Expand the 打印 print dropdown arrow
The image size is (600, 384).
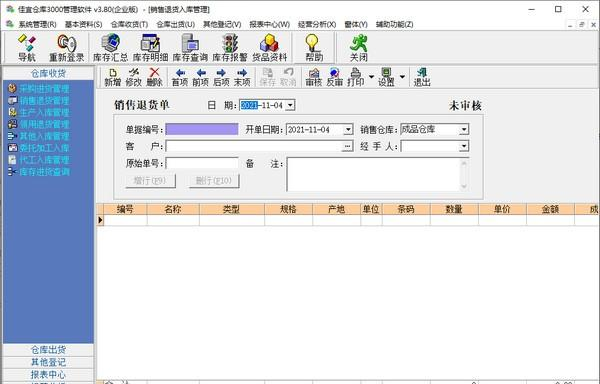click(371, 77)
